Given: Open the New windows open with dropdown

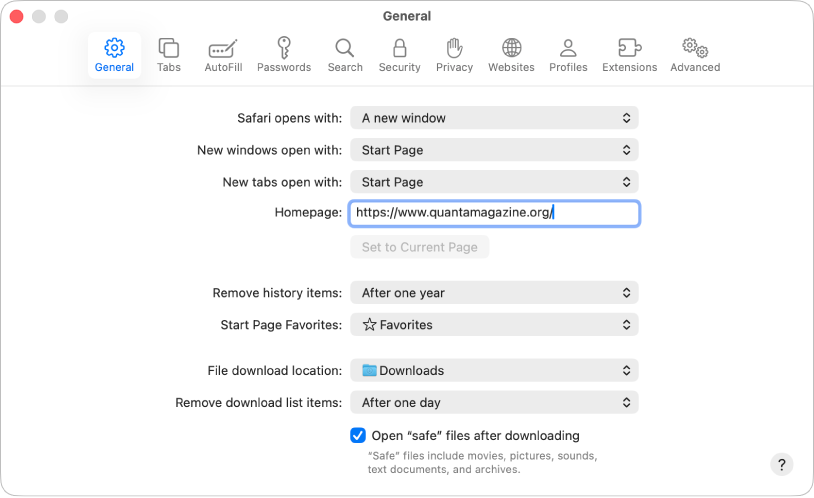Looking at the screenshot, I should [x=494, y=150].
